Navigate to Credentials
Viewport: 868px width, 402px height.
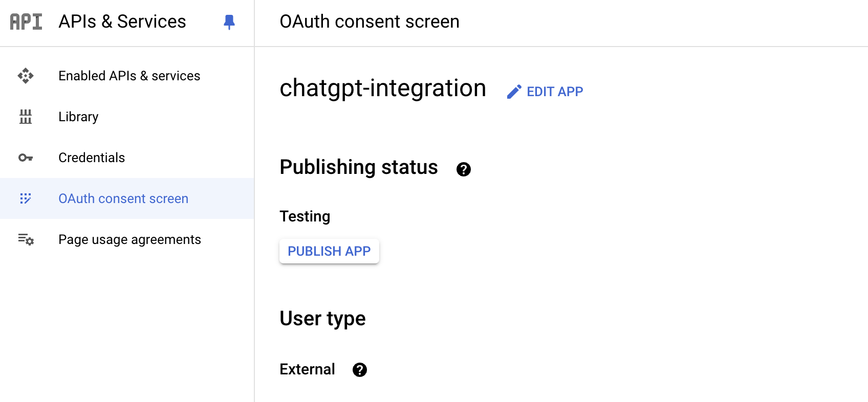tap(92, 158)
